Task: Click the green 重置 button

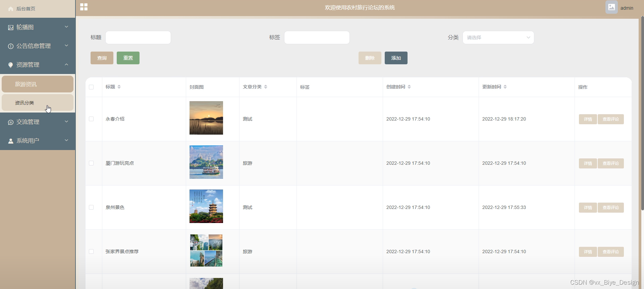Action: coord(128,58)
